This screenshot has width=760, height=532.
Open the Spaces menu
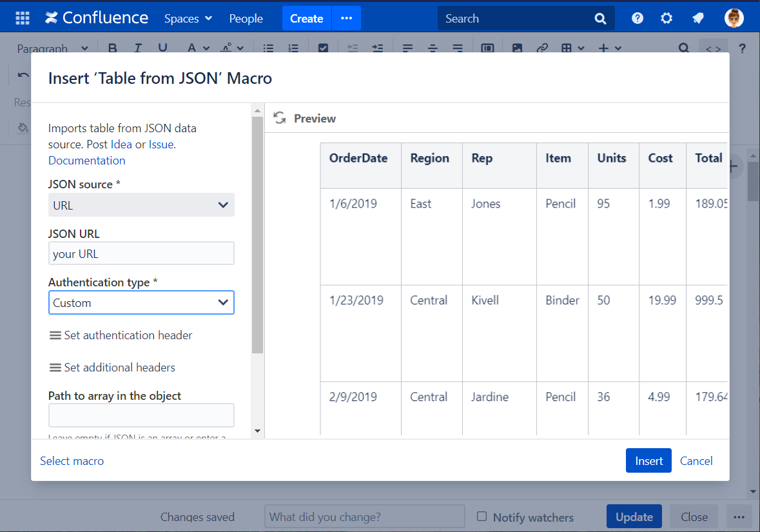tap(188, 19)
